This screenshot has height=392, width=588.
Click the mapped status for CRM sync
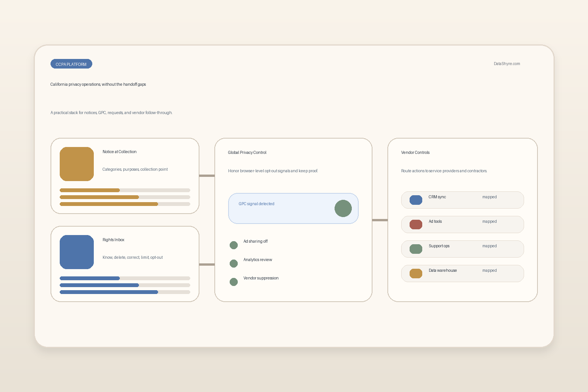(490, 197)
